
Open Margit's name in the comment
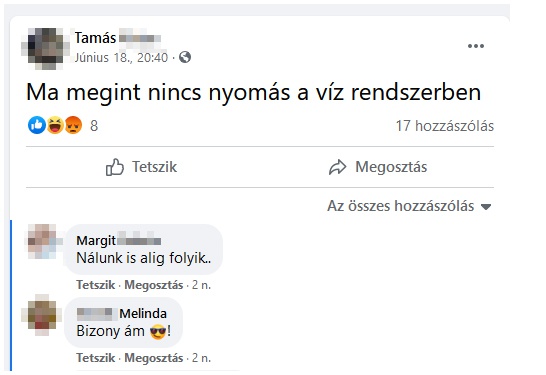[x=119, y=240]
